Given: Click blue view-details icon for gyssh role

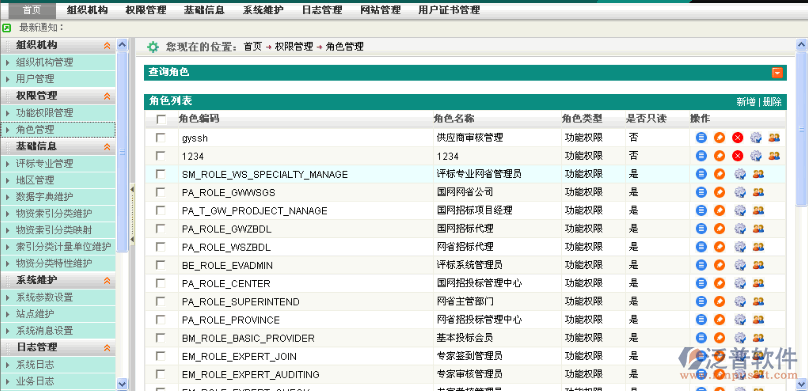Looking at the screenshot, I should click(x=701, y=138).
